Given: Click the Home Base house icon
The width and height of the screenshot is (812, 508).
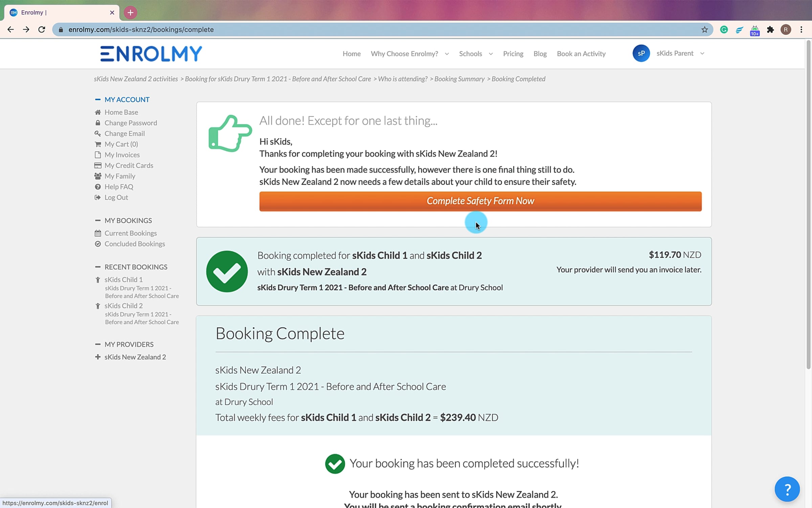Looking at the screenshot, I should pos(98,112).
